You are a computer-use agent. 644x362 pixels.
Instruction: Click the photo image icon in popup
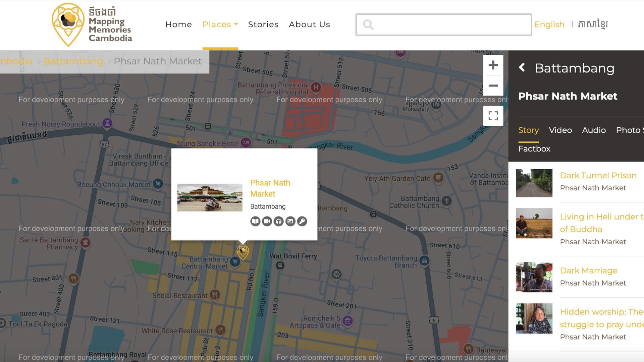(x=290, y=221)
